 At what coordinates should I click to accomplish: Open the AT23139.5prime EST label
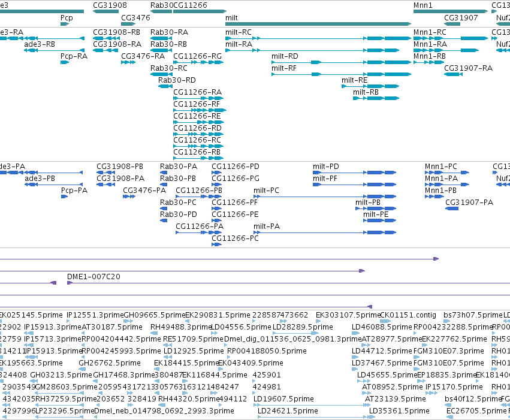(396, 399)
